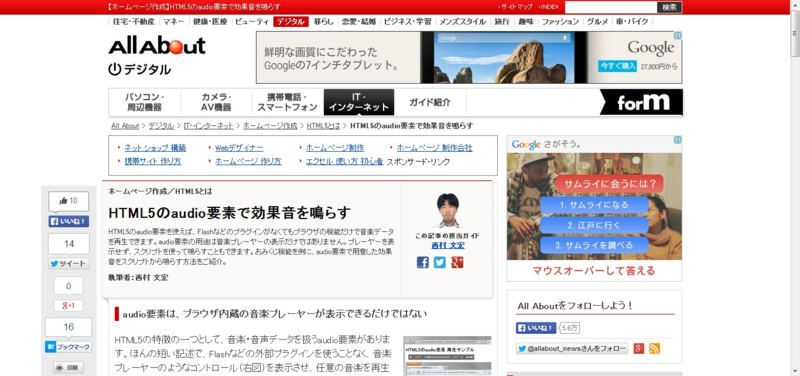
Task: Click the デジタル power icon heading
Action: point(140,69)
